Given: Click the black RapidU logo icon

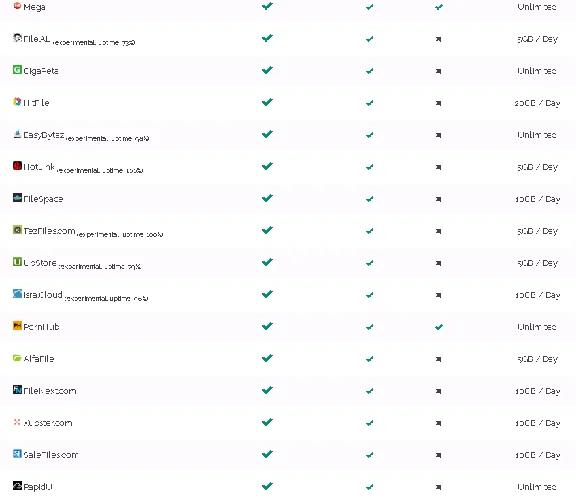Looking at the screenshot, I should point(17,486).
